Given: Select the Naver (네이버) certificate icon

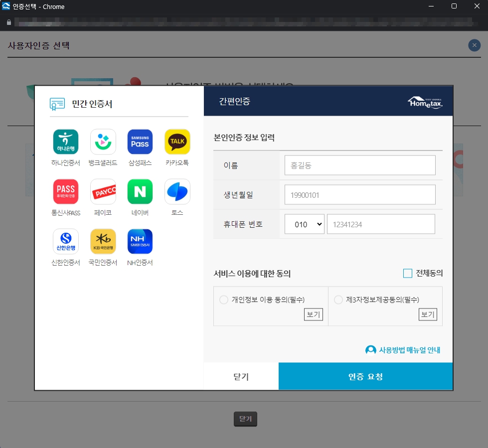Looking at the screenshot, I should click(140, 192).
